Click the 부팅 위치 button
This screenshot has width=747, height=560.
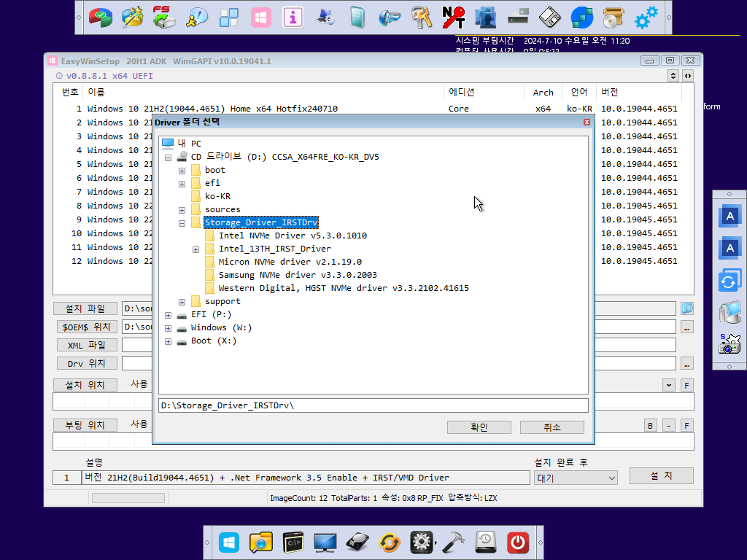pos(85,425)
